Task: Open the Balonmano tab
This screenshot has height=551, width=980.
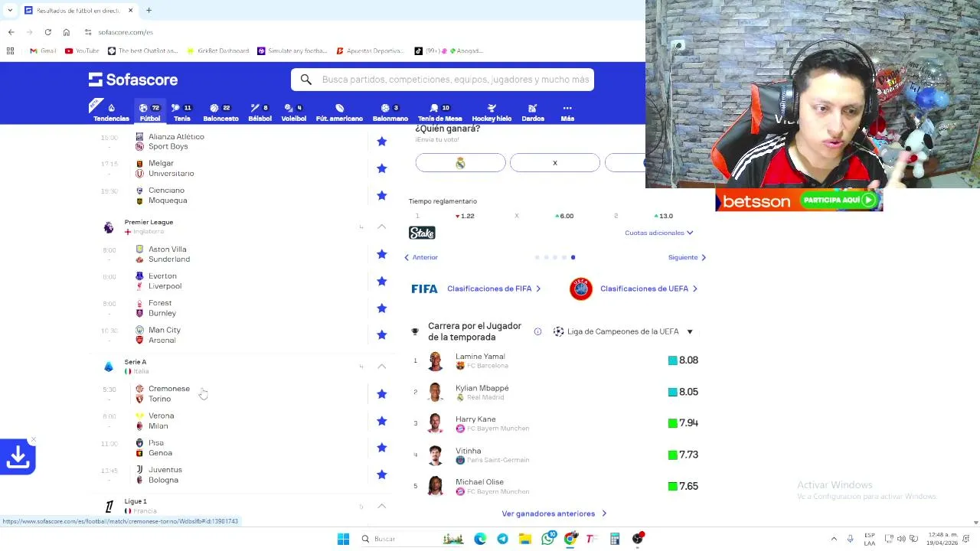Action: click(x=390, y=112)
